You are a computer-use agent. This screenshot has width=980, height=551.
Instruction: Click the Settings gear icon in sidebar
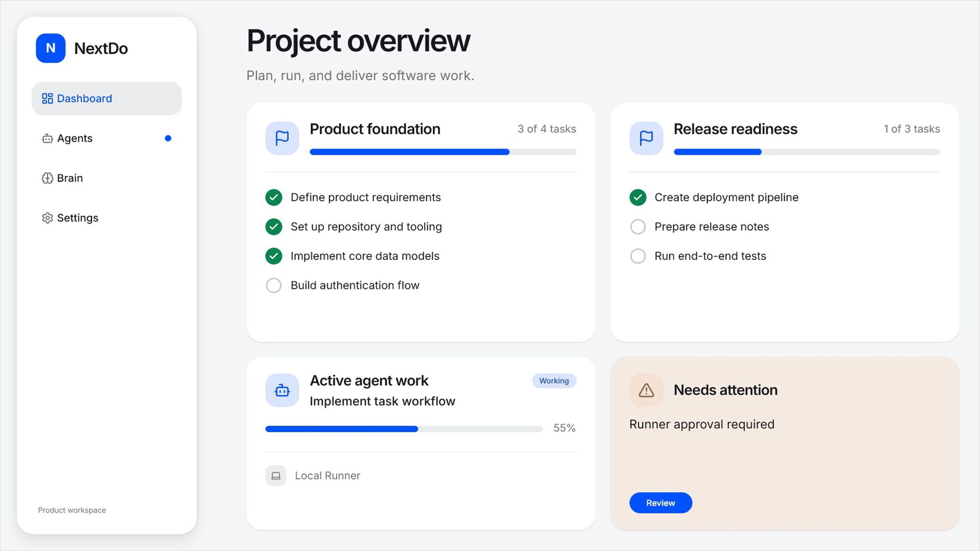click(x=47, y=218)
